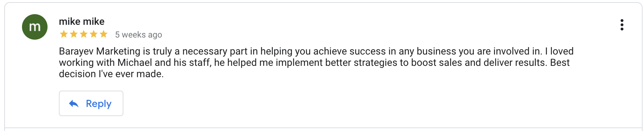Click the Reply button label
Viewport: 644px width, 131px height.
(x=99, y=104)
